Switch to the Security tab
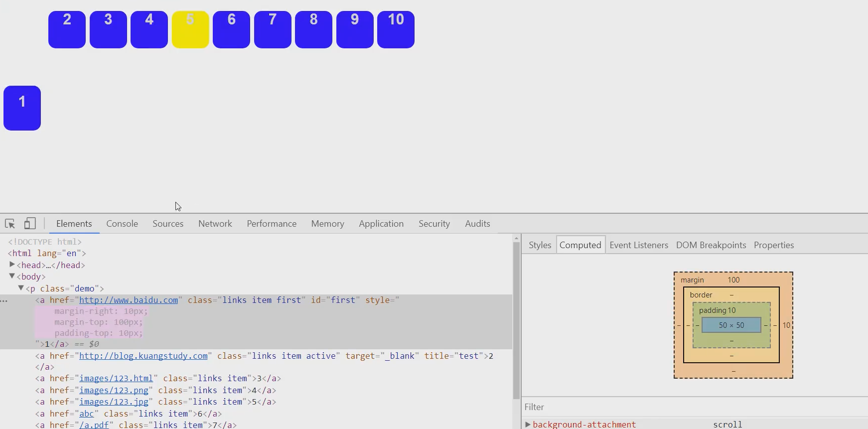 (434, 224)
